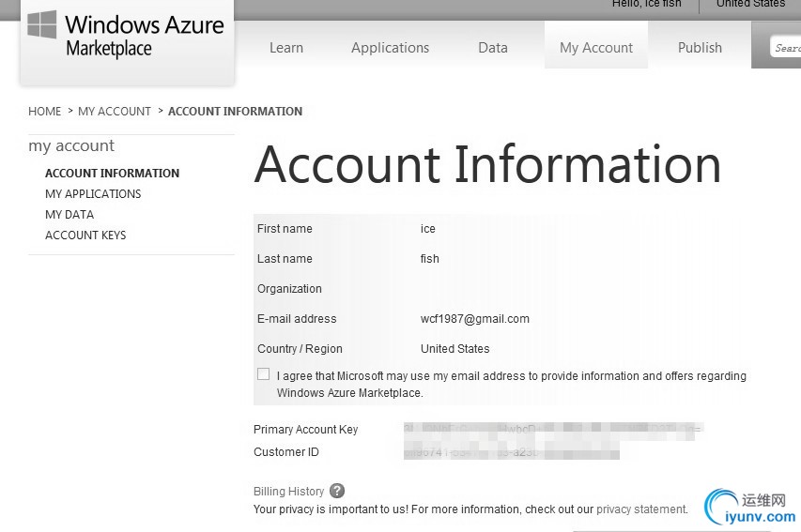Viewport: 801px width, 532px height.
Task: Click the Last name value 'fish'
Action: tap(429, 259)
